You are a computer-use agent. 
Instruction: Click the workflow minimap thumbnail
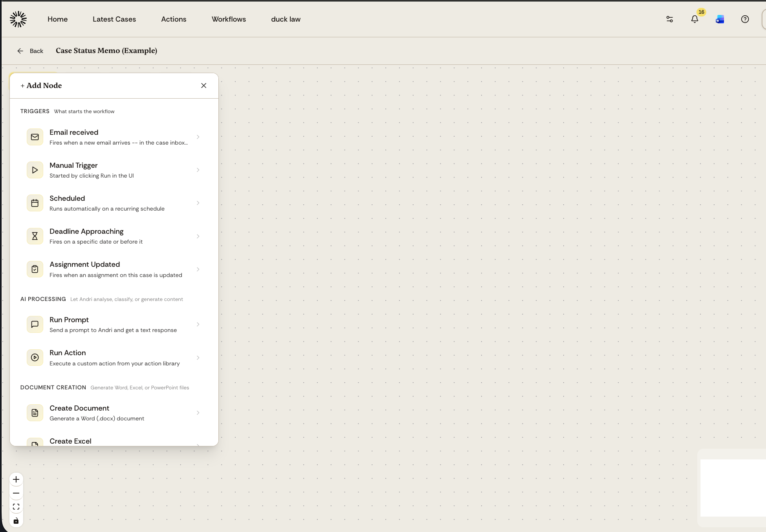click(x=733, y=488)
